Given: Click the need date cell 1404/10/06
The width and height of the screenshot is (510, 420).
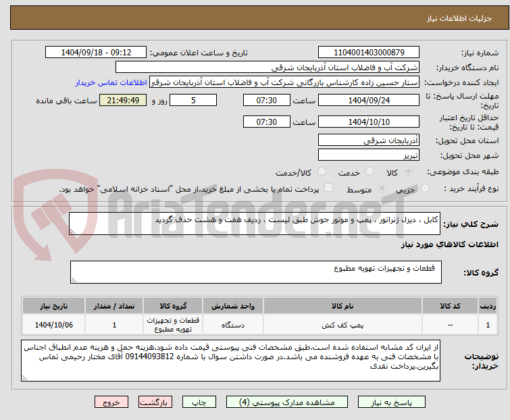Looking at the screenshot, I should click(x=53, y=325).
